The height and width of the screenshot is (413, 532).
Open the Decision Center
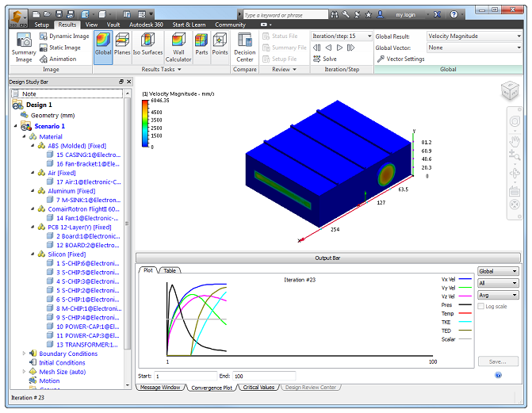pos(245,48)
